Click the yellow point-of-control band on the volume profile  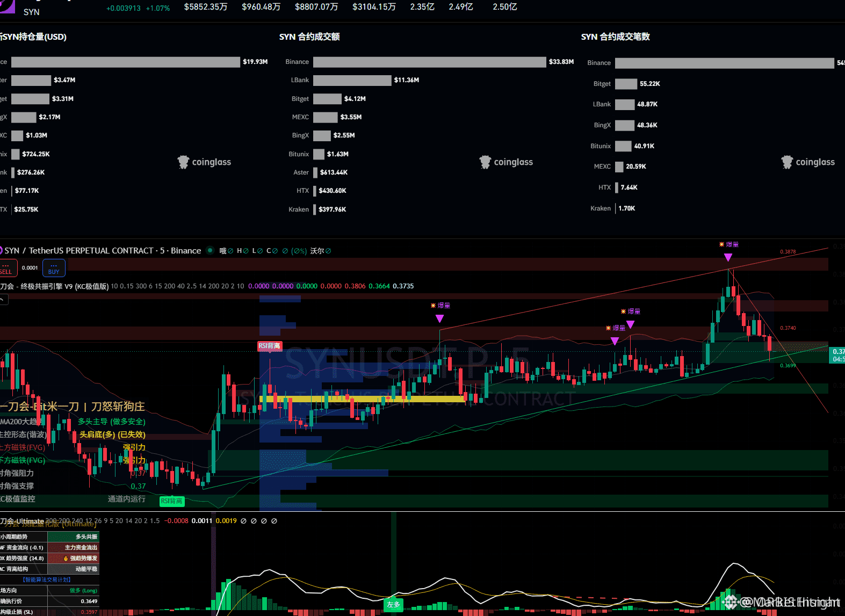[363, 399]
